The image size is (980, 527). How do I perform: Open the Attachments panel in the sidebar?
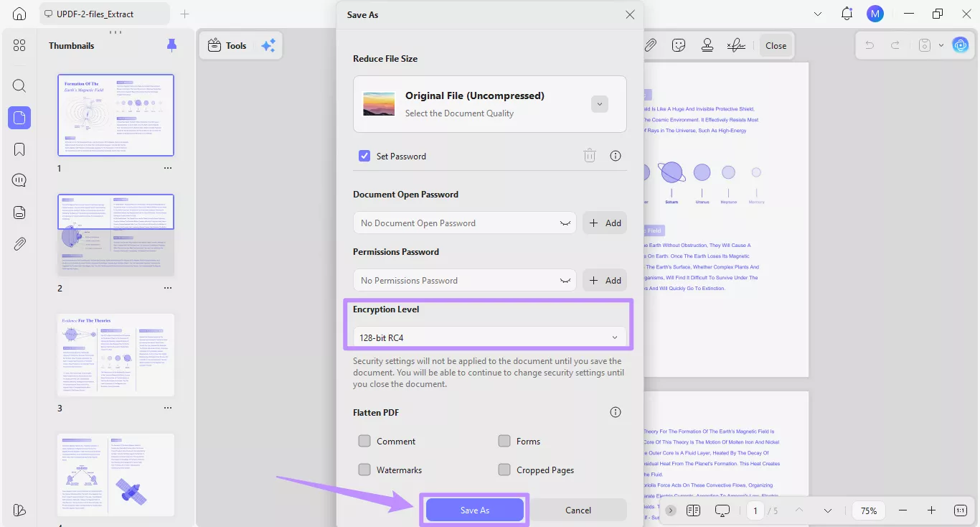pos(19,243)
